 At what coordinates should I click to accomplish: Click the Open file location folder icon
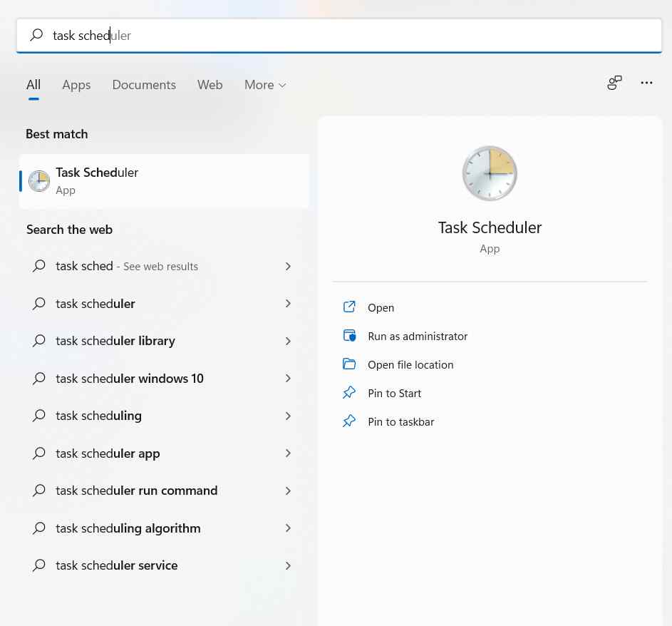[x=349, y=364]
